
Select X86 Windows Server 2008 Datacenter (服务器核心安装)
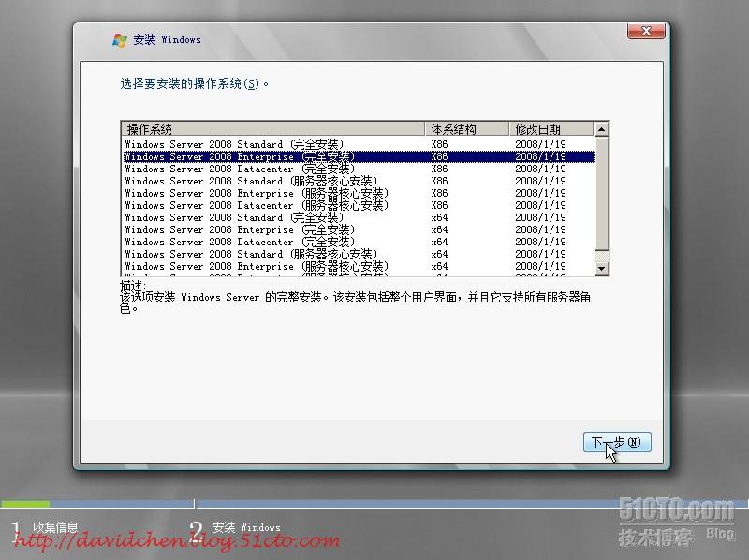[359, 205]
